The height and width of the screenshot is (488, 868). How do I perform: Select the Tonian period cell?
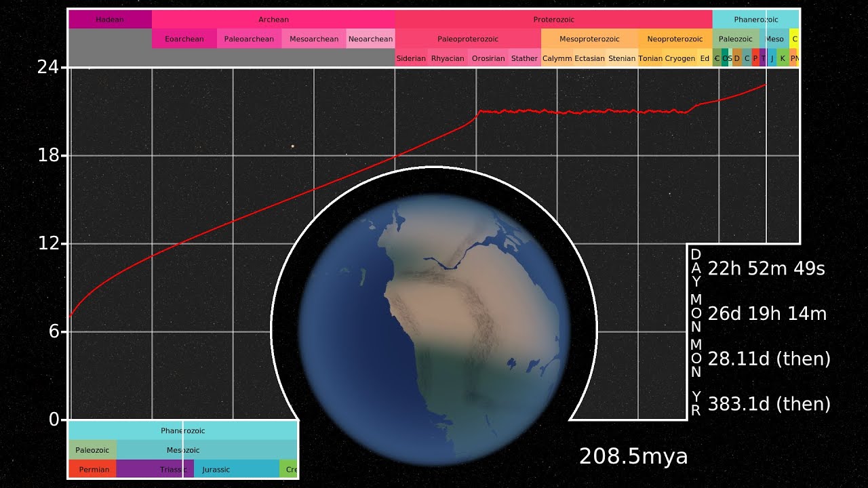click(650, 58)
